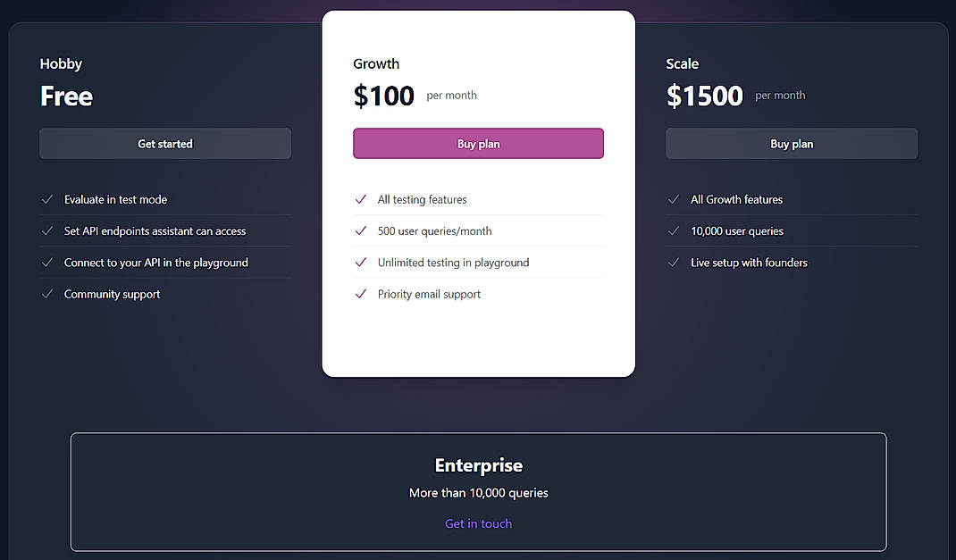Click the checkmark beside All Growth features
The height and width of the screenshot is (560, 956).
coord(673,199)
